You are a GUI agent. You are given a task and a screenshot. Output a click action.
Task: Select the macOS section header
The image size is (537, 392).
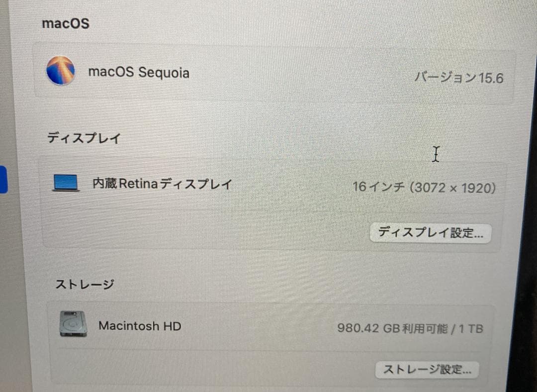point(65,23)
